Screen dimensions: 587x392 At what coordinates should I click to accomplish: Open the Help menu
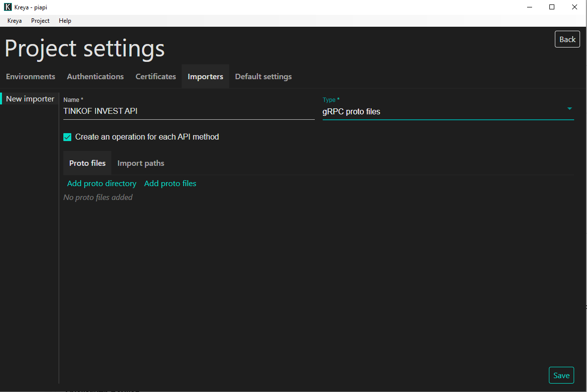coord(65,21)
